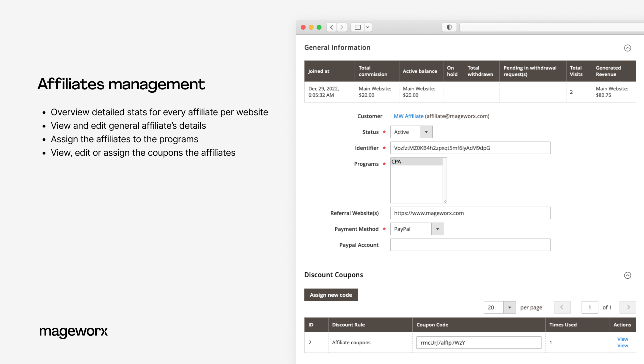This screenshot has width=644, height=364.
Task: Click the Identifier text field
Action: [x=470, y=148]
